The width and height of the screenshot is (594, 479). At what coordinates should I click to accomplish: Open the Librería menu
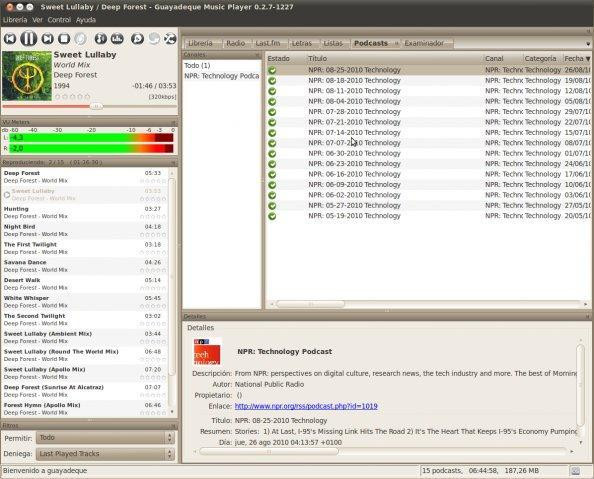tap(15, 20)
